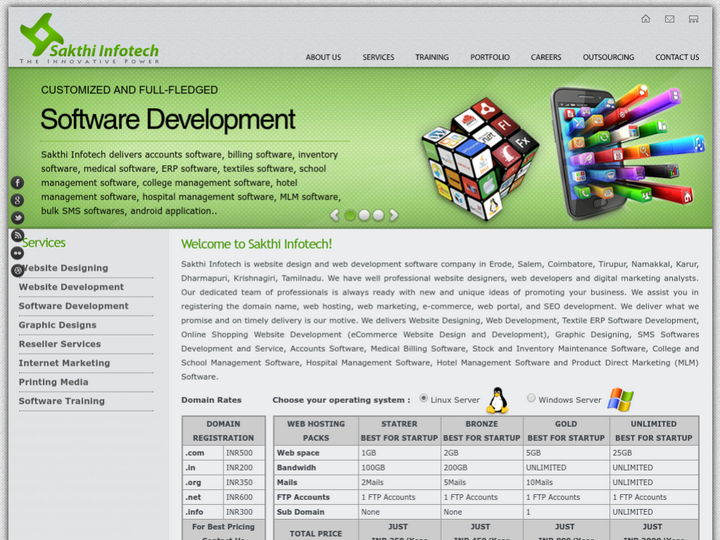
Task: Select the third slider dot
Action: pos(378,215)
